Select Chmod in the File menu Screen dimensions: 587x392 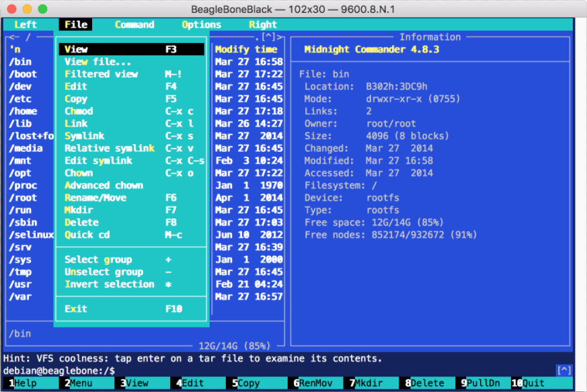point(131,111)
